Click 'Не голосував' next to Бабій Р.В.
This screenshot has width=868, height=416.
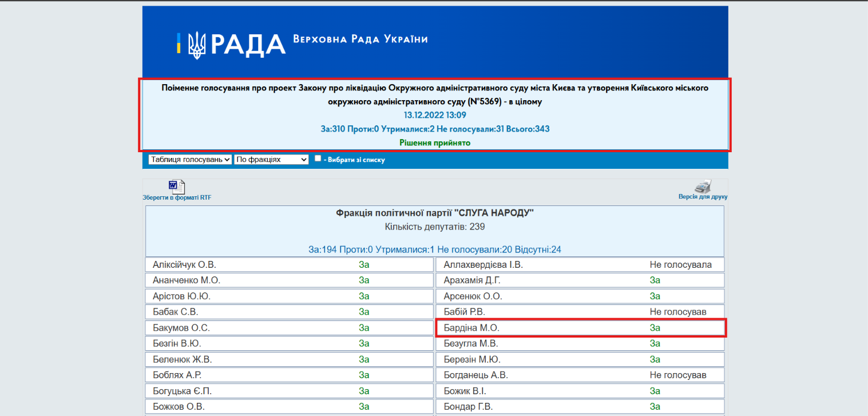point(678,312)
